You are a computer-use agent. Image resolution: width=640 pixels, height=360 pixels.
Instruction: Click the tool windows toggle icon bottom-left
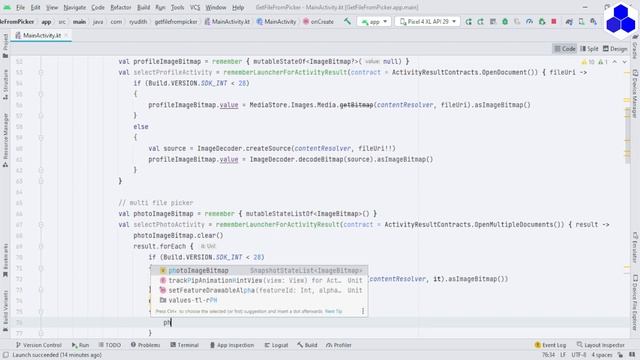click(6, 355)
